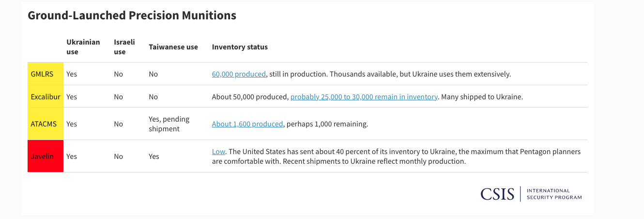Open the "60,000 produced" link
The width and height of the screenshot is (644, 219).
coord(239,74)
